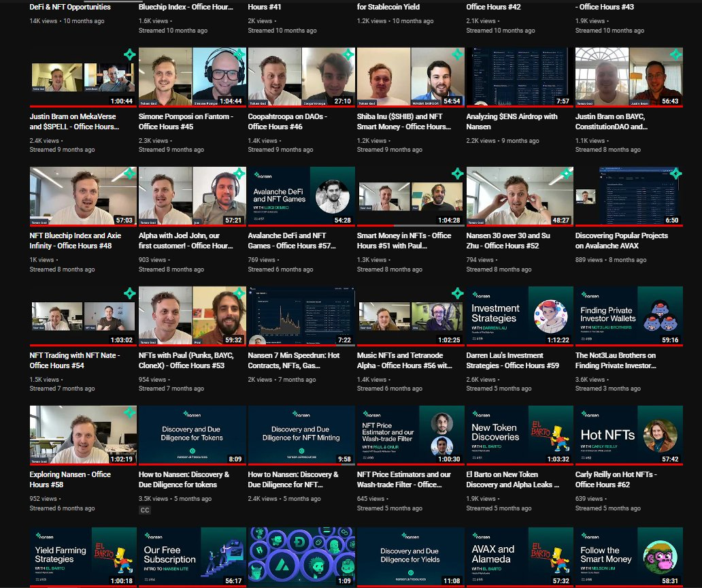Open Simone Pomposi on Fantom video title
702x588 pixels.
[x=186, y=121]
